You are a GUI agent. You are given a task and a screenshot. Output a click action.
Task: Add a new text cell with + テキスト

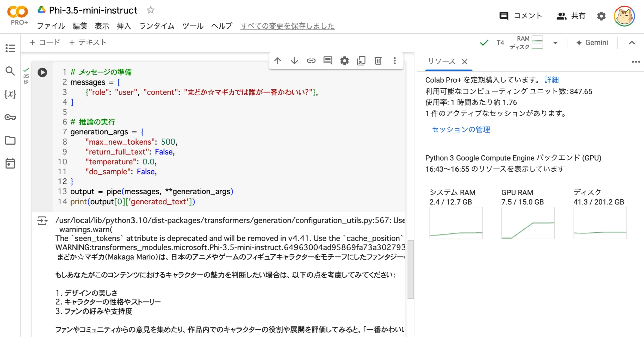88,42
